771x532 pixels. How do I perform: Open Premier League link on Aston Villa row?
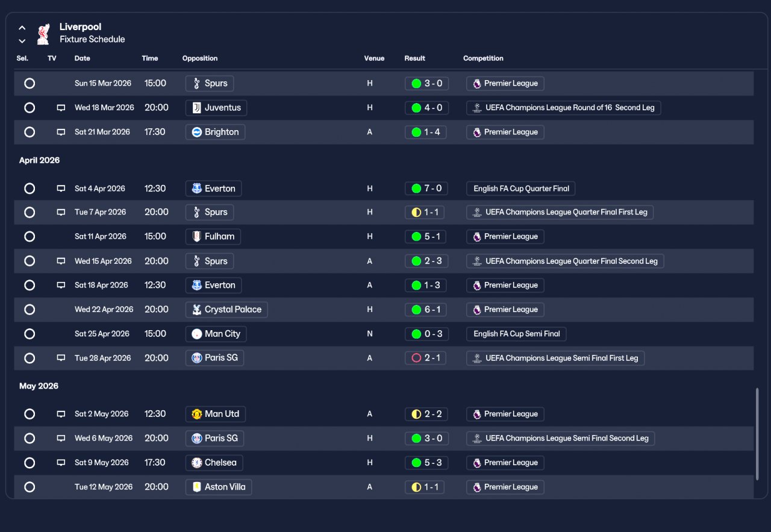pyautogui.click(x=505, y=487)
